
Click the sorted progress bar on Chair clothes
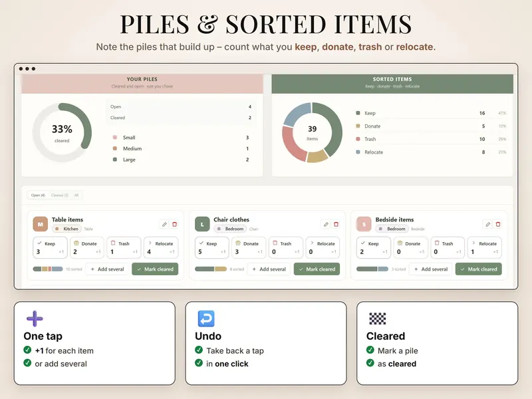coord(211,269)
